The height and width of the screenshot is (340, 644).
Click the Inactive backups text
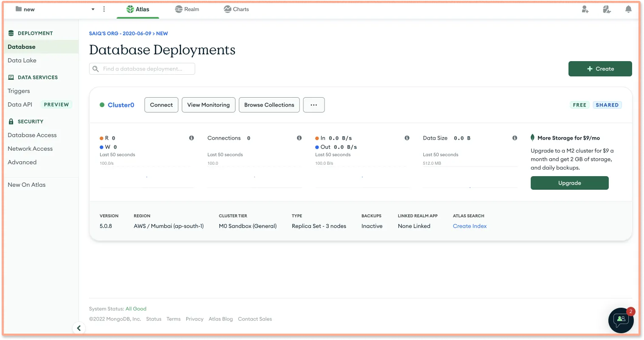(x=372, y=226)
